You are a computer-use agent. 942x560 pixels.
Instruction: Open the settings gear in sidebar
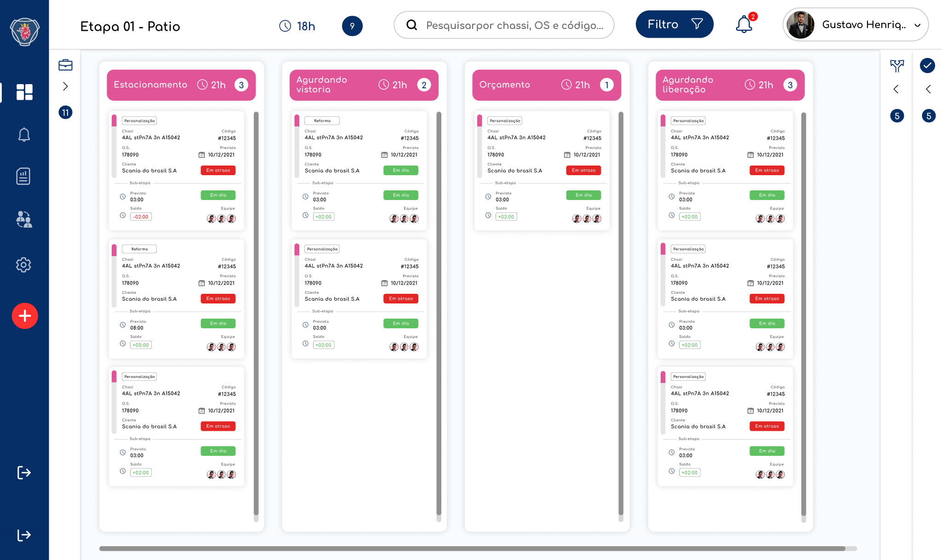[x=23, y=264]
